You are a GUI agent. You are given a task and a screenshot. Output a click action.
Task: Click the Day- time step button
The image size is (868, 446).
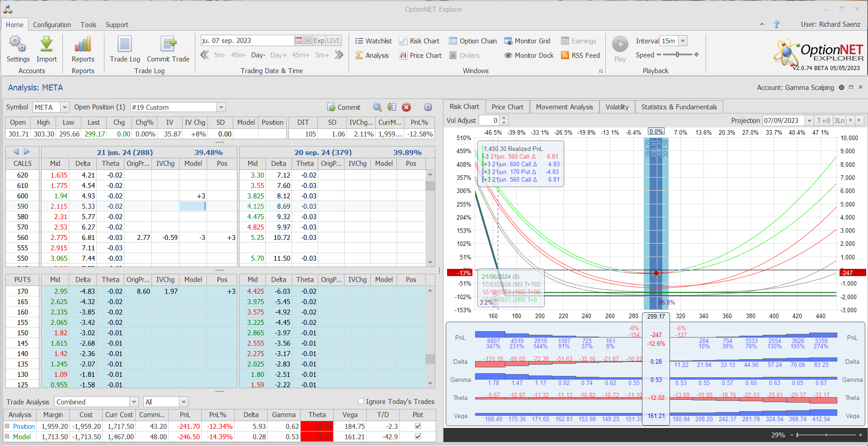coord(258,55)
